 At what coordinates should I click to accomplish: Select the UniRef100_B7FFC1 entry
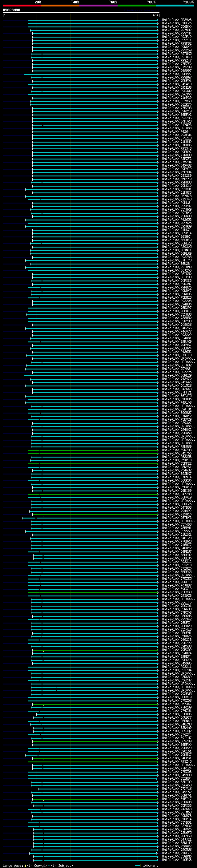(x=177, y=393)
